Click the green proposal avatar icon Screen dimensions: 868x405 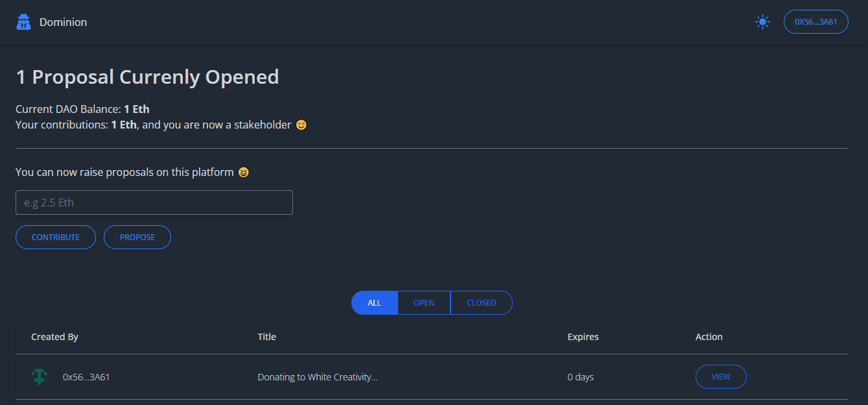39,376
